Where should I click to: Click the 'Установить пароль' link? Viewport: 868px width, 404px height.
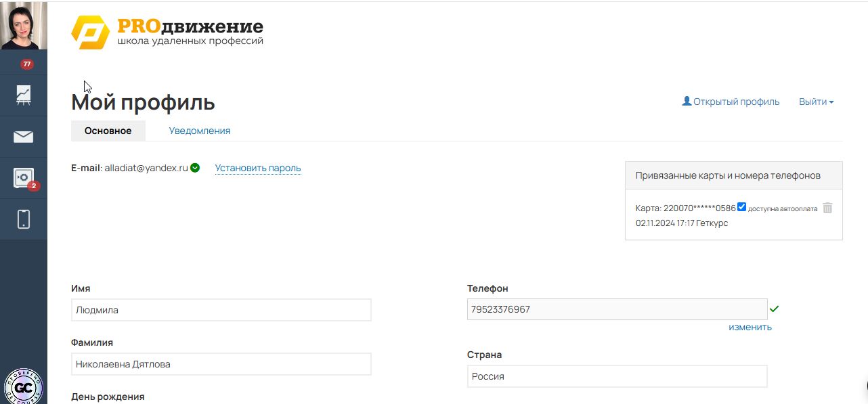coord(258,168)
